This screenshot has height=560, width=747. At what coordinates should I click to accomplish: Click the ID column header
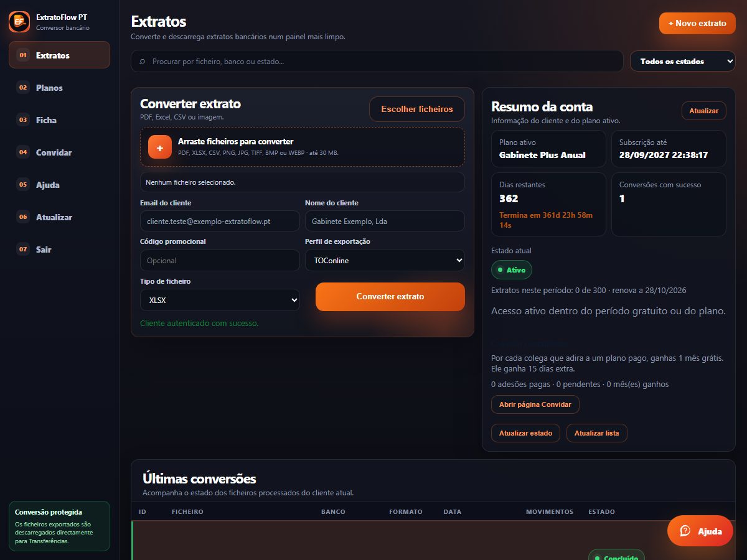tap(143, 511)
